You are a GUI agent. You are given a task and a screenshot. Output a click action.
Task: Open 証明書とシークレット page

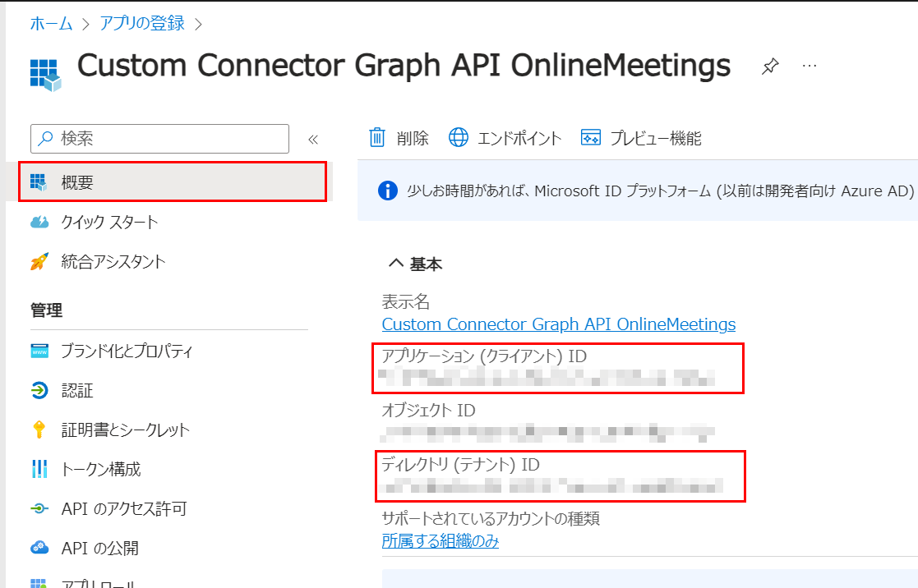tap(126, 430)
